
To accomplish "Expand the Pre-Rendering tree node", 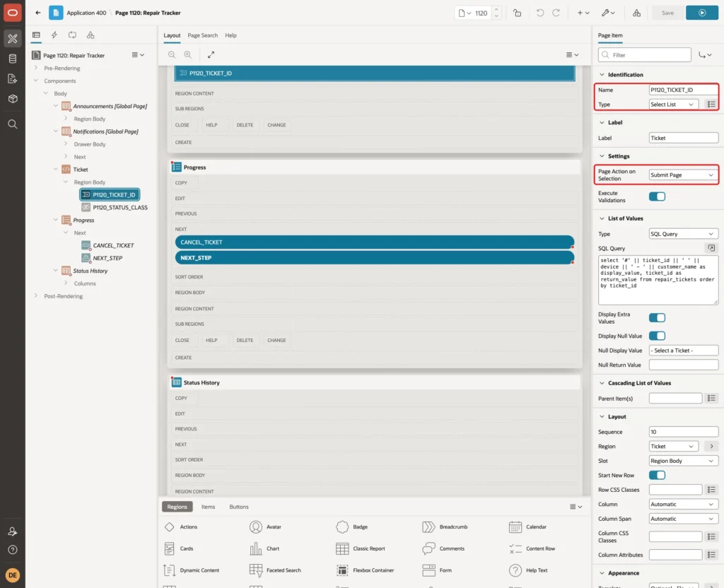I will pyautogui.click(x=36, y=68).
